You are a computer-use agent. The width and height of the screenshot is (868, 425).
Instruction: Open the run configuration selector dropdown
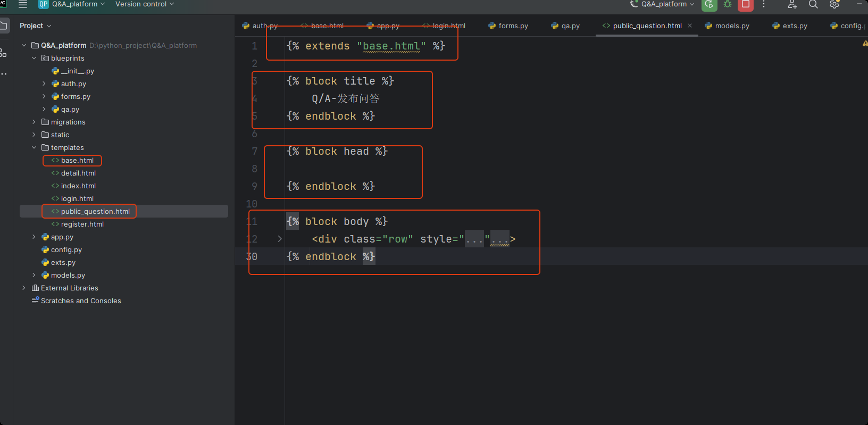pyautogui.click(x=662, y=4)
